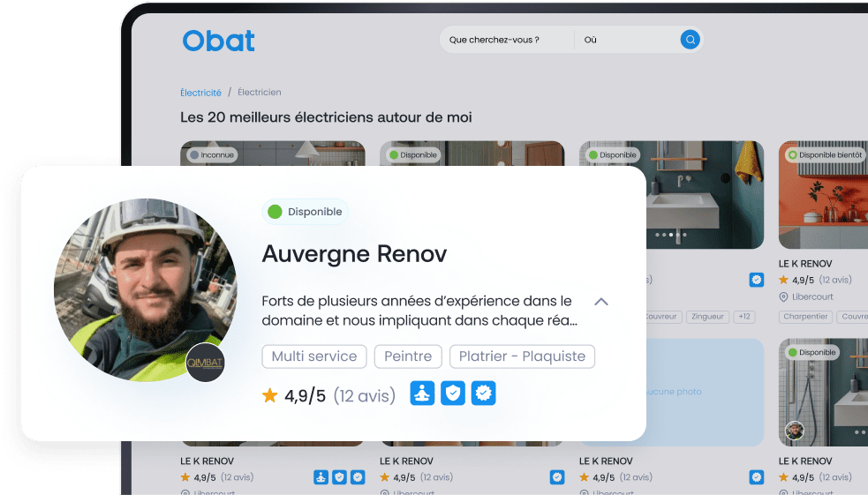
Task: Open the Auvergne Renov profile photo
Action: [x=145, y=290]
